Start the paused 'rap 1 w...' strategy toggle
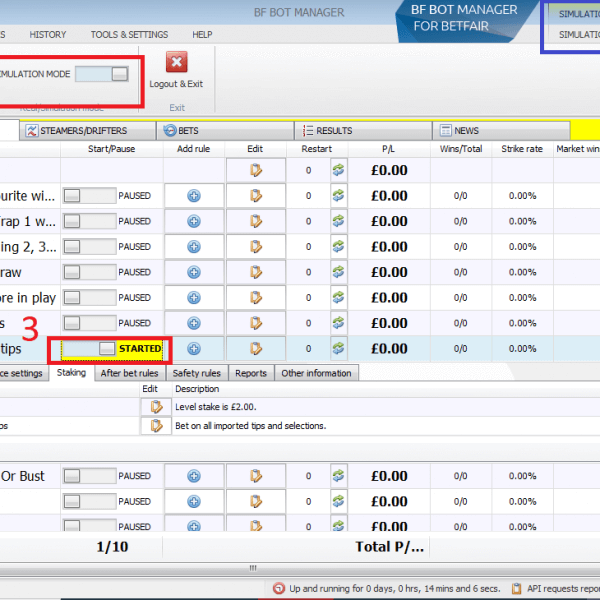 coord(90,221)
